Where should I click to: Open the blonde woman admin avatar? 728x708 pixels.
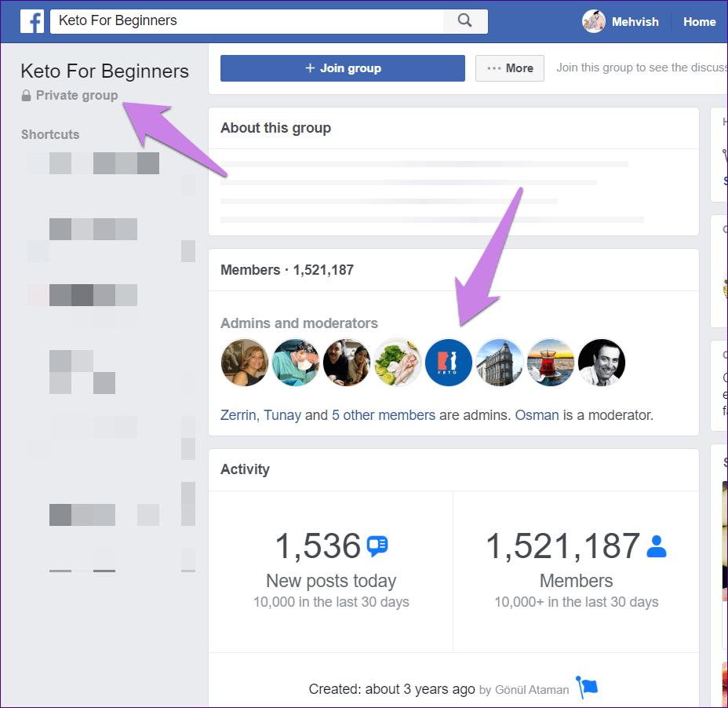tap(245, 363)
